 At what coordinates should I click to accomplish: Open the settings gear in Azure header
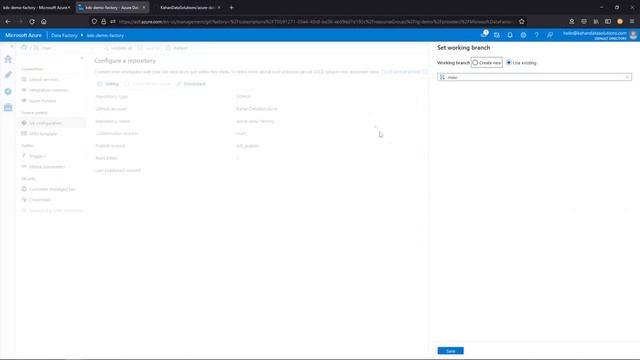click(523, 36)
